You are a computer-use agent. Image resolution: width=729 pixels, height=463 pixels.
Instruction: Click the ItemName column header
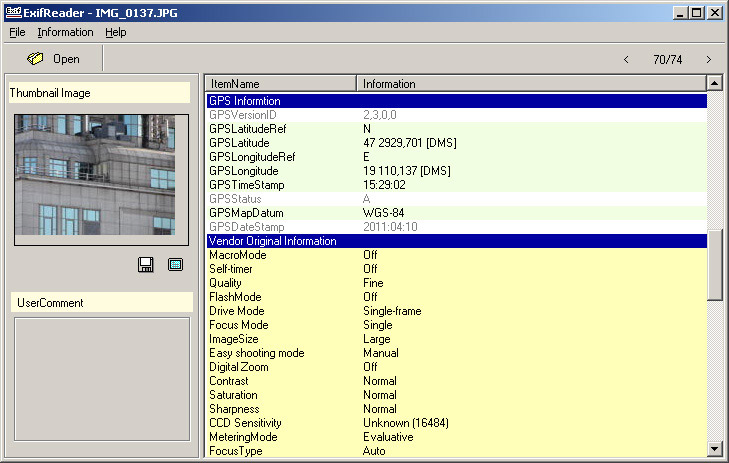(x=280, y=84)
